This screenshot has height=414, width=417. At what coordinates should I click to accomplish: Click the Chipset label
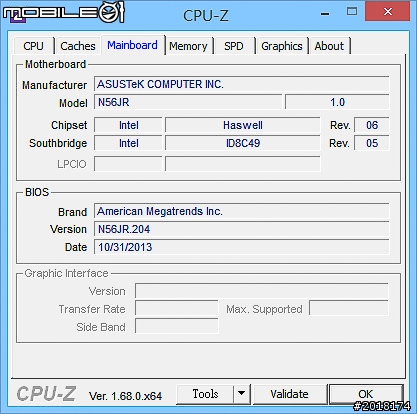[69, 125]
